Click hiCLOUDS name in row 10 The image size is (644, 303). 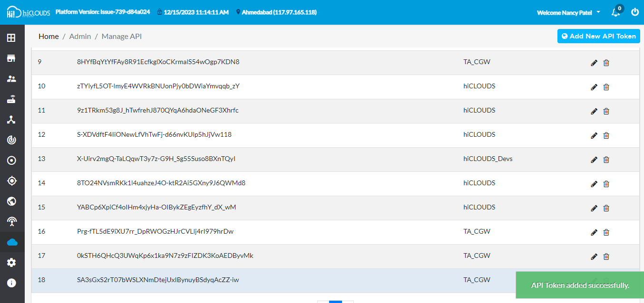[479, 86]
